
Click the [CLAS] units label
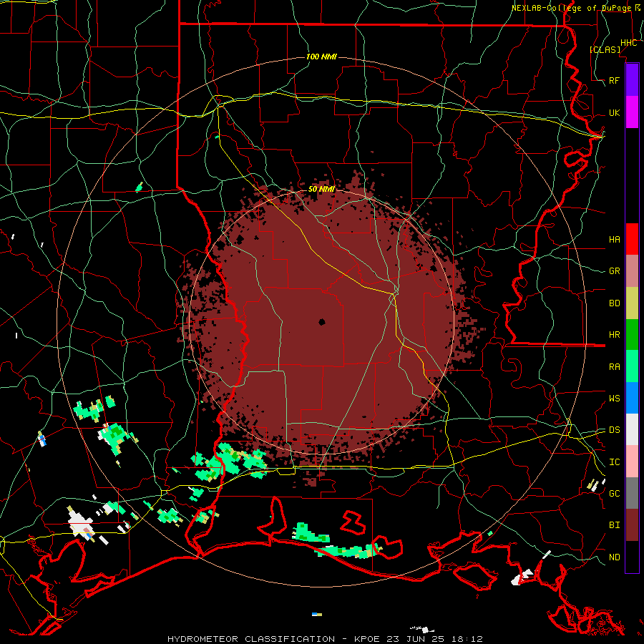(x=605, y=49)
